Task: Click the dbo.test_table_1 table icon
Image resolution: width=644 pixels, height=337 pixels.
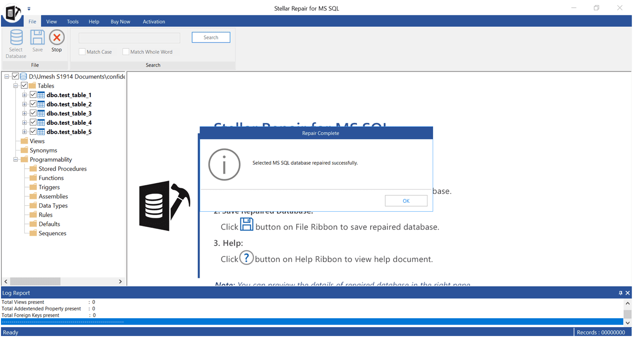Action: click(x=41, y=95)
